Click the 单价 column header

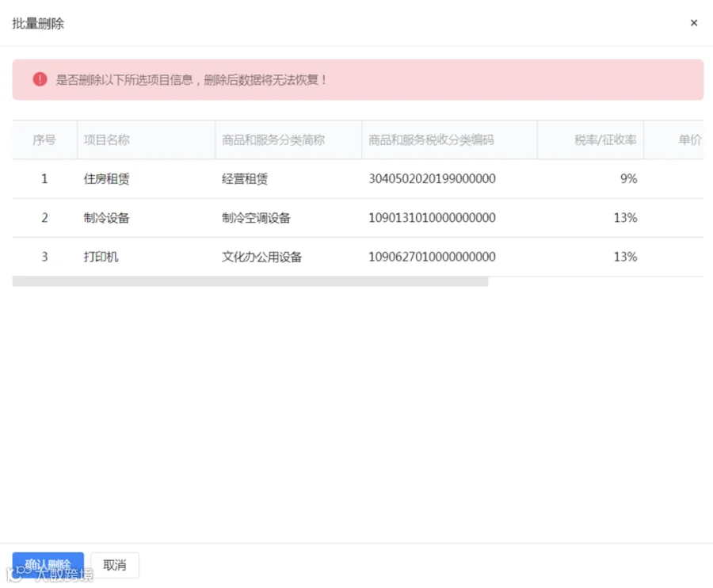pyautogui.click(x=689, y=139)
